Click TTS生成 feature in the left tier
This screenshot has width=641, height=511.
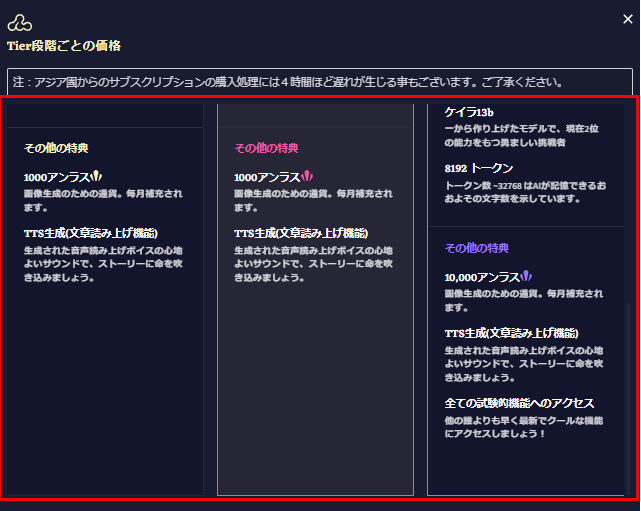tap(91, 233)
